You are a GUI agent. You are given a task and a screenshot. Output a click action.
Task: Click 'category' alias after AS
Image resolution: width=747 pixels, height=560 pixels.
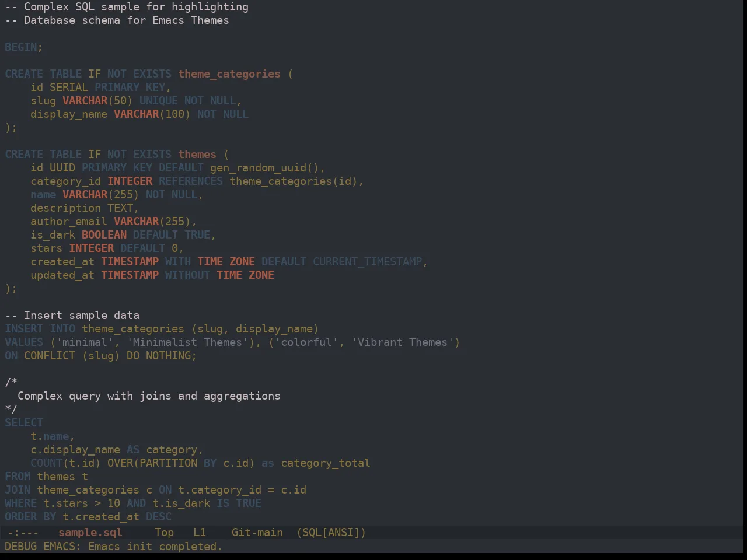172,449
